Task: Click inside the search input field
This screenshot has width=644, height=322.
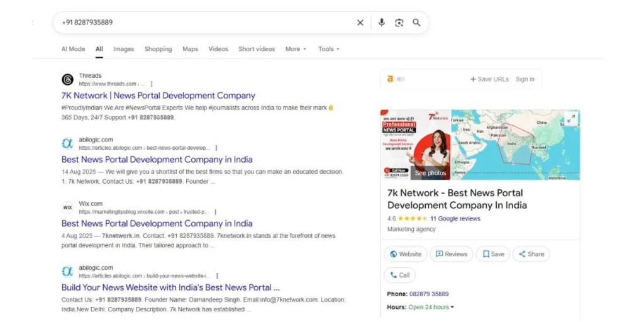Action: (201, 23)
